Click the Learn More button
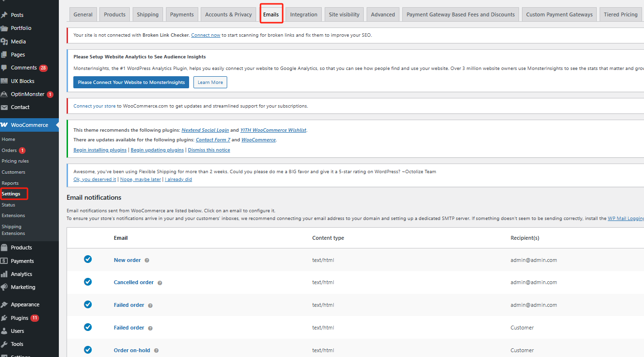 [210, 82]
